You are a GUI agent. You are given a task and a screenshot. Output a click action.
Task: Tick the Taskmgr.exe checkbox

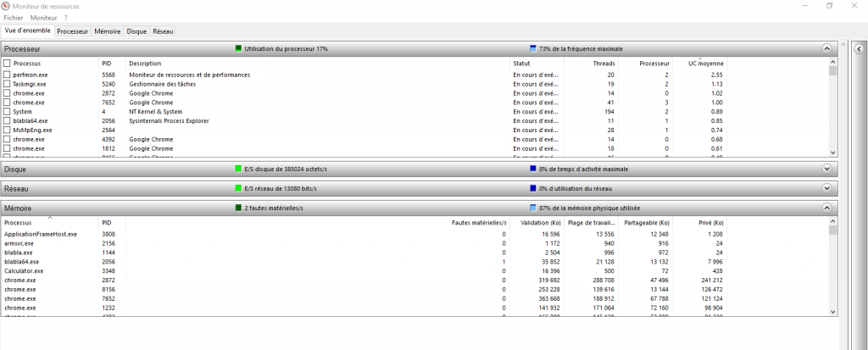coord(8,84)
